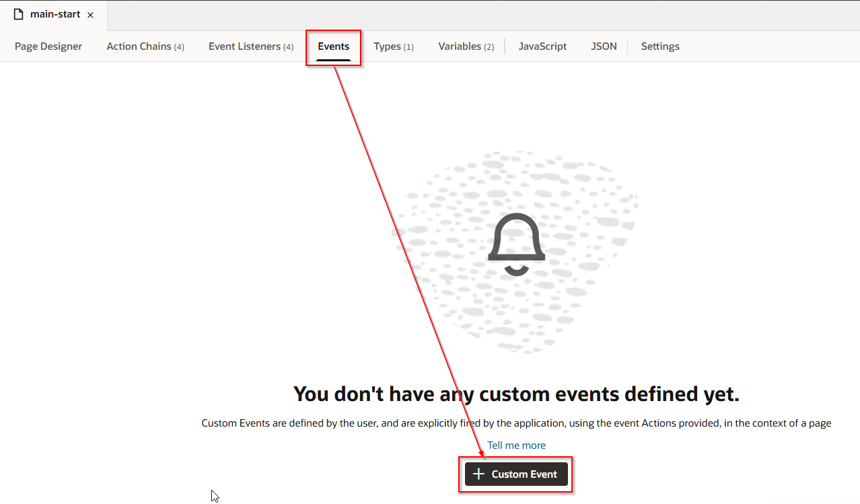
Task: Open the Event Listeners tab
Action: pyautogui.click(x=250, y=46)
